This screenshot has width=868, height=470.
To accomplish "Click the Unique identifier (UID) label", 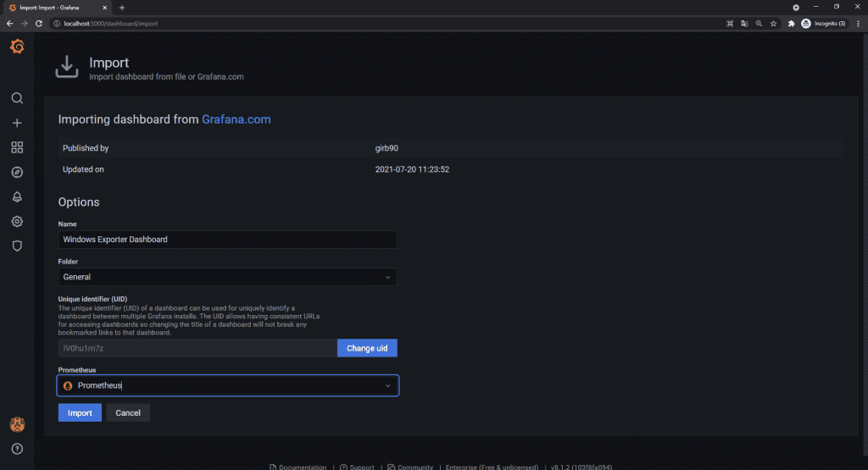I will (92, 299).
